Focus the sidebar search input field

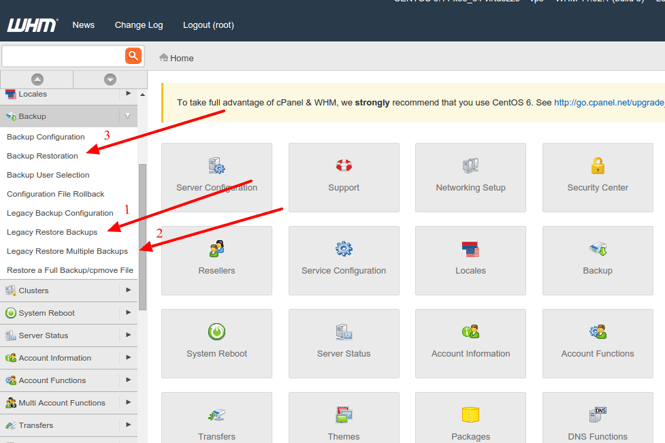point(63,56)
